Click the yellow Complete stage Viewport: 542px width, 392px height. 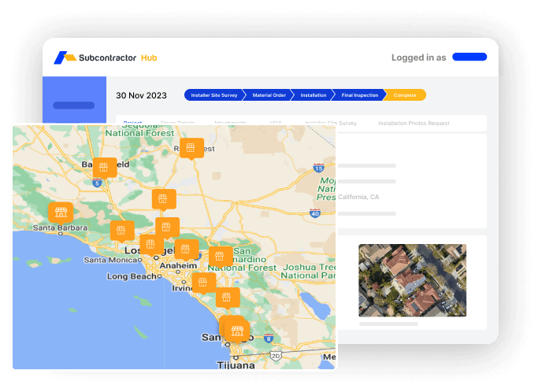[x=405, y=95]
